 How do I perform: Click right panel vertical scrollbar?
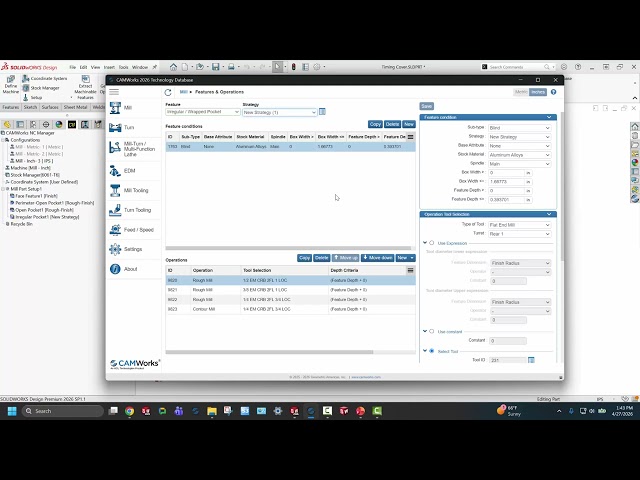tap(562, 186)
